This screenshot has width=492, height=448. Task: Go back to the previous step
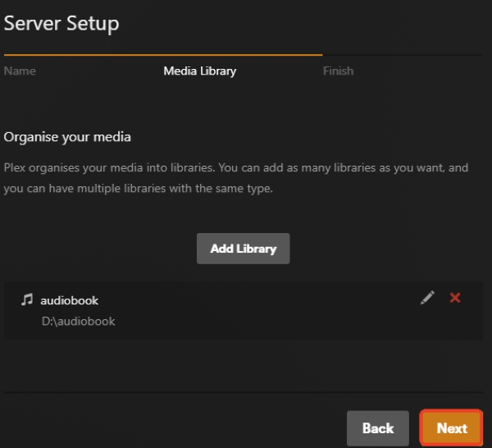[378, 428]
